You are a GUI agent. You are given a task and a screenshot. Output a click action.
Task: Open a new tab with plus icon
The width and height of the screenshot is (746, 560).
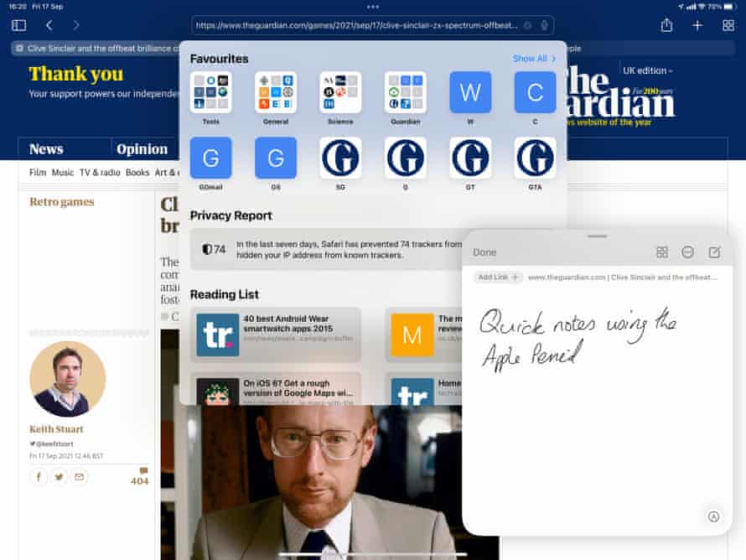[697, 26]
